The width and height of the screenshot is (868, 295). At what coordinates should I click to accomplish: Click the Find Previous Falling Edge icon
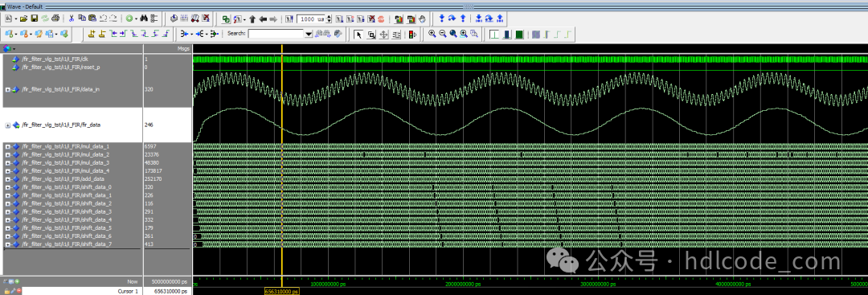134,34
